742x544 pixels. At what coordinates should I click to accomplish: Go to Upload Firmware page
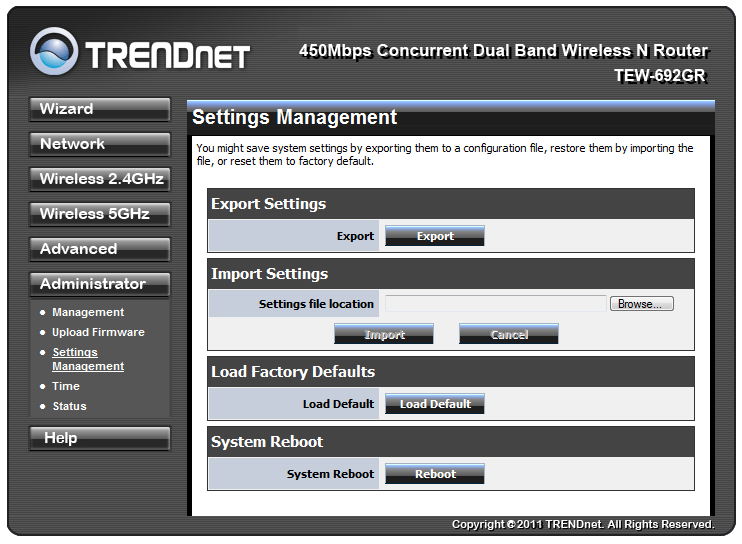point(98,332)
